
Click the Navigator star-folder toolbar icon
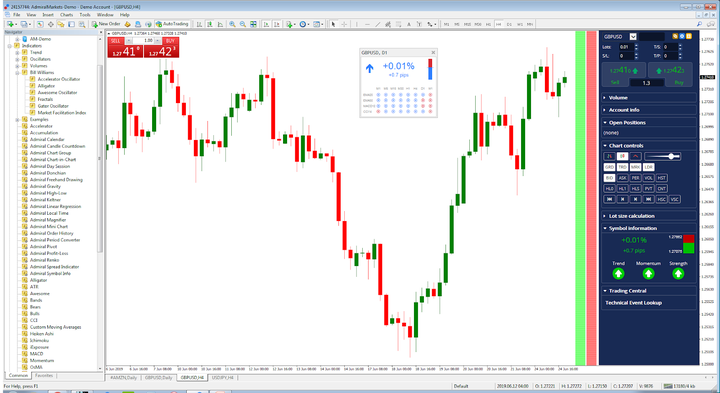coord(61,24)
